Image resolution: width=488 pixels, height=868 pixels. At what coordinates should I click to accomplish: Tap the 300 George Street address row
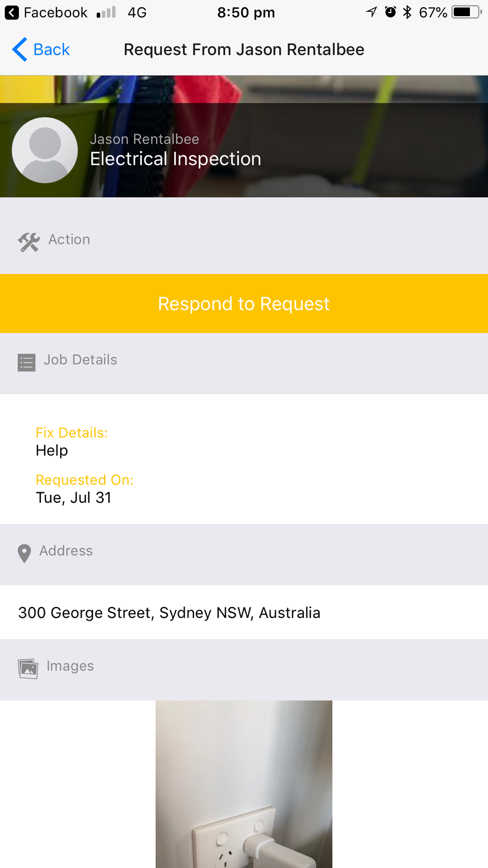coord(244,612)
